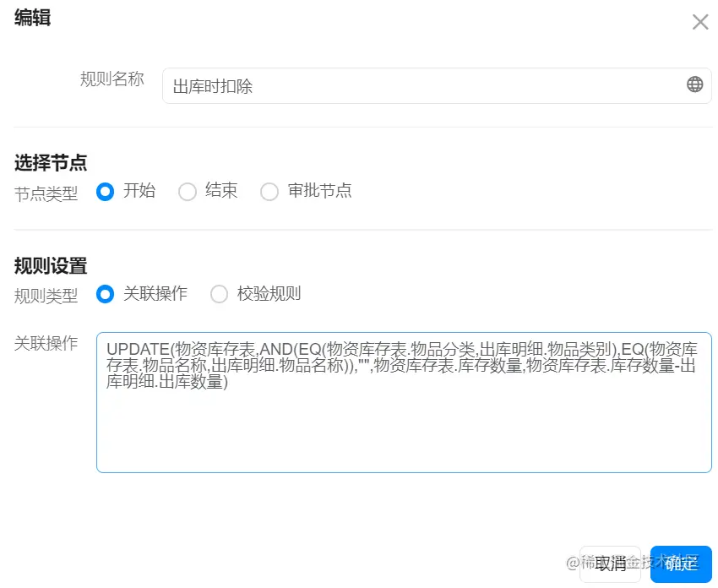Click inside the 关联操作 UPDATE formula textarea
Image resolution: width=718 pixels, height=588 pixels.
[x=404, y=402]
